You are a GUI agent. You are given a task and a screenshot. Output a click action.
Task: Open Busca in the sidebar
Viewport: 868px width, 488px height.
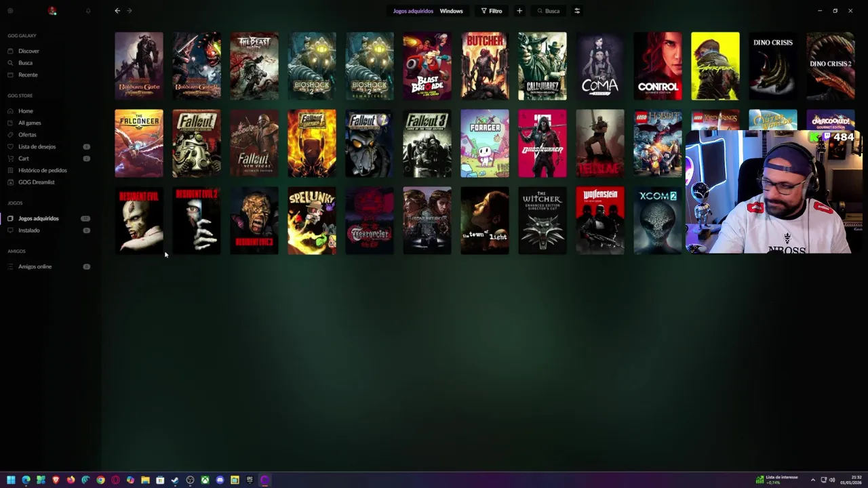[25, 63]
